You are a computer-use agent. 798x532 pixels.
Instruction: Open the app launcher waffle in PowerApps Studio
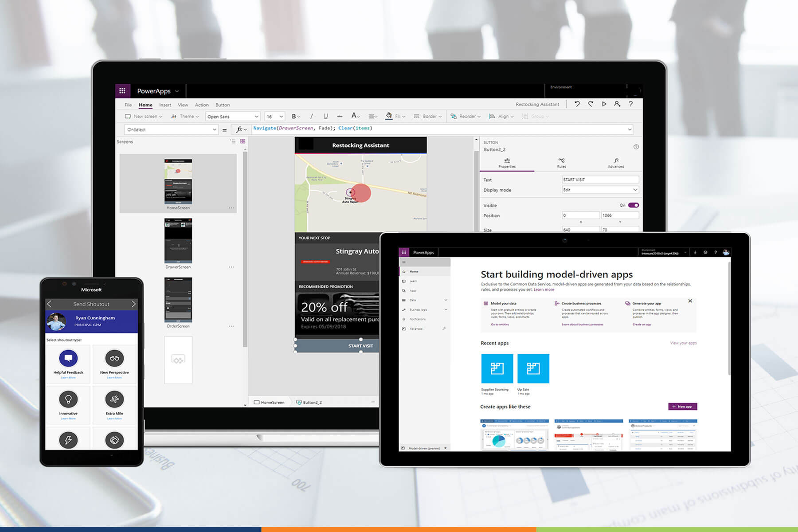[122, 91]
